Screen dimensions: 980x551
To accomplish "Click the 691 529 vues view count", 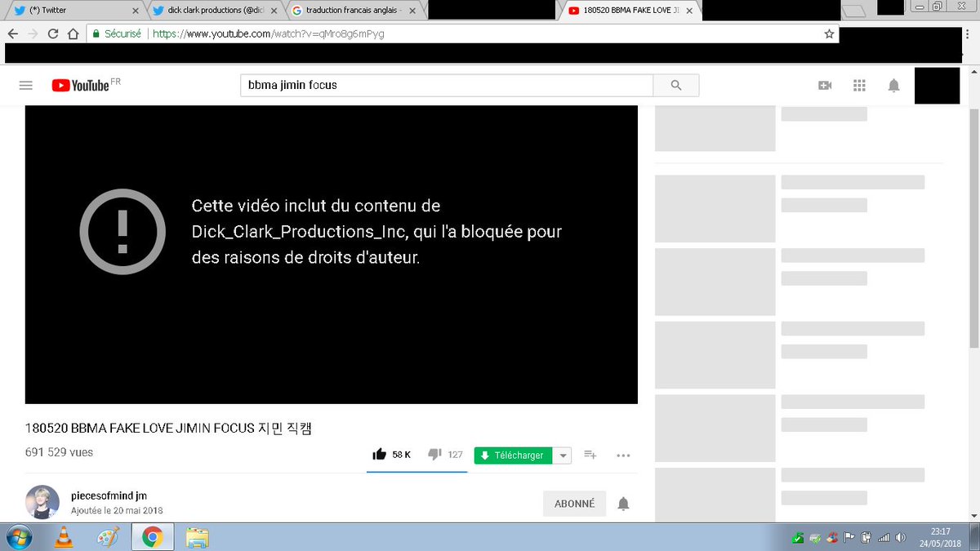I will [59, 451].
